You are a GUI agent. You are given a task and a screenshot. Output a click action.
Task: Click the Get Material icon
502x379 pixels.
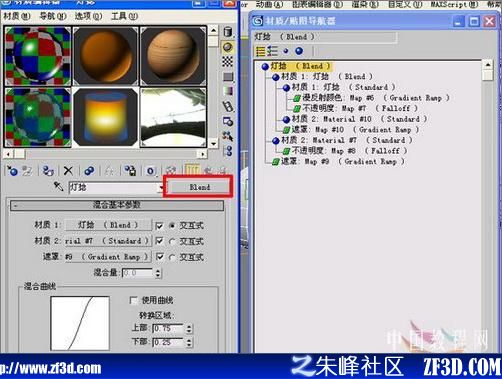[12, 171]
